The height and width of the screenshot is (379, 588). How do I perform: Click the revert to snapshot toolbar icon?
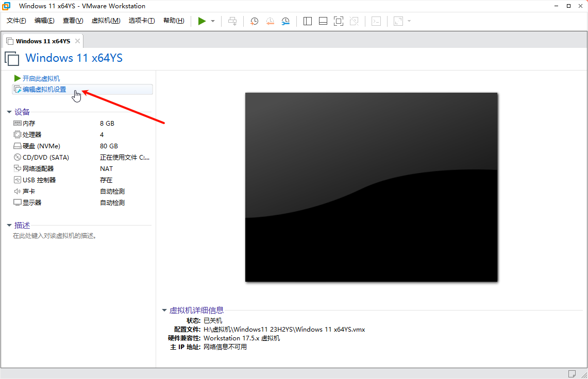[x=270, y=21]
